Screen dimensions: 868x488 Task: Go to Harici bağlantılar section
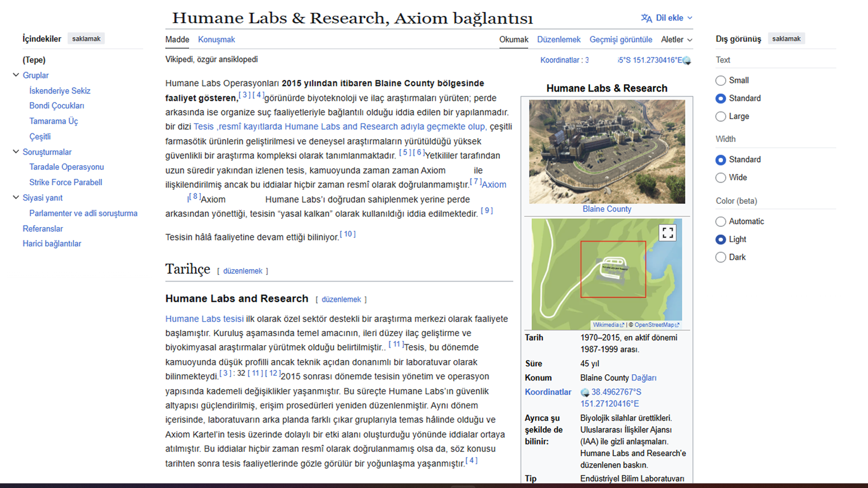(x=52, y=244)
